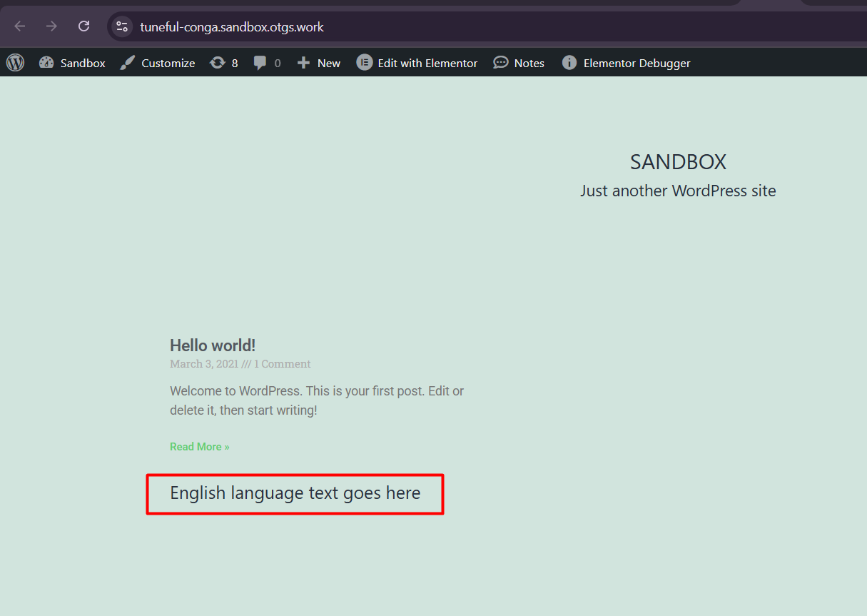
Task: Click the Elementor E logo icon
Action: [365, 63]
